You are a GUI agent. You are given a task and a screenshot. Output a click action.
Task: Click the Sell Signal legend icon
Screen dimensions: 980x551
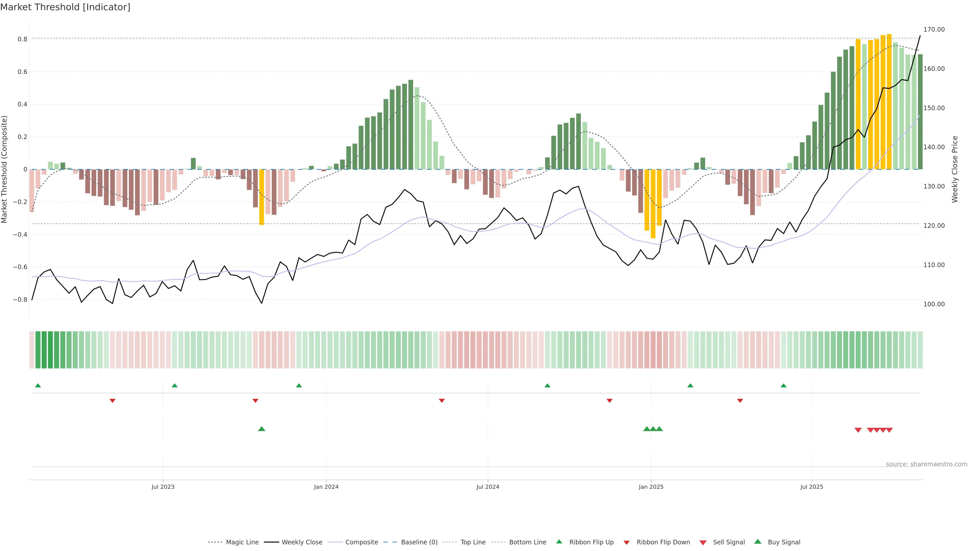tap(703, 543)
